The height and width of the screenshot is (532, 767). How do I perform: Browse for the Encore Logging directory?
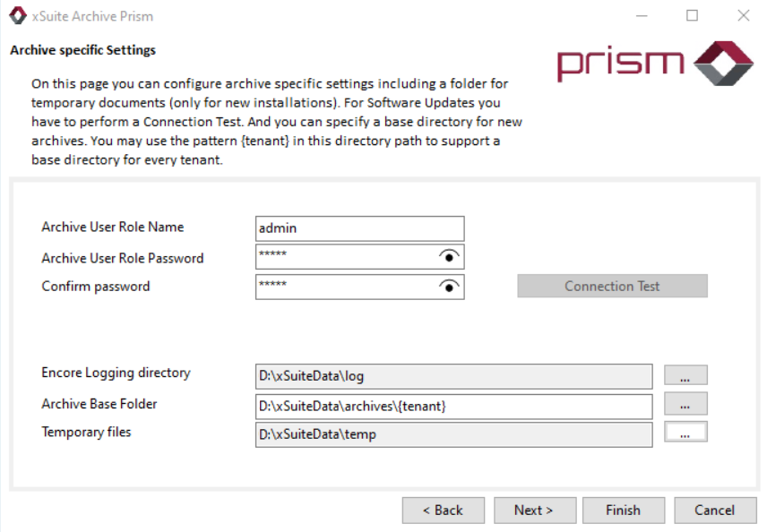point(685,375)
